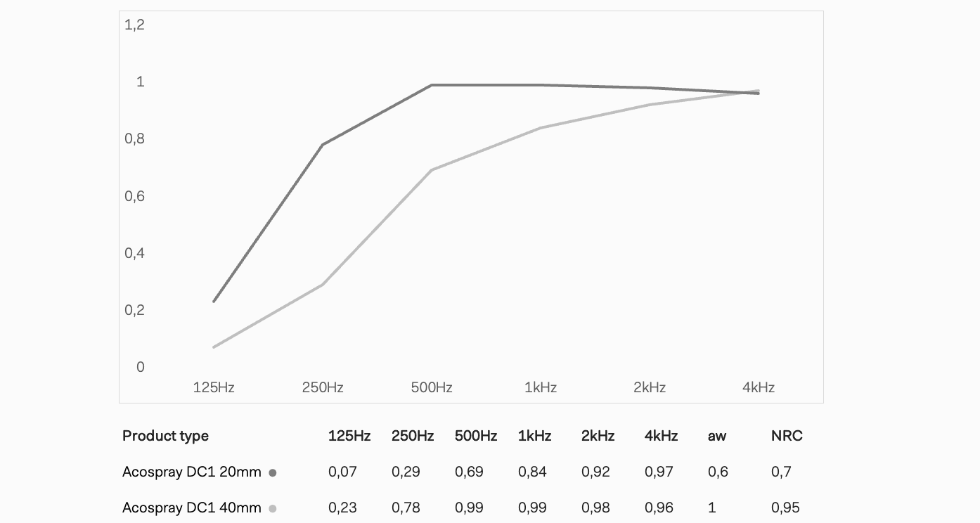
Task: Click the aw column header
Action: 717,436
